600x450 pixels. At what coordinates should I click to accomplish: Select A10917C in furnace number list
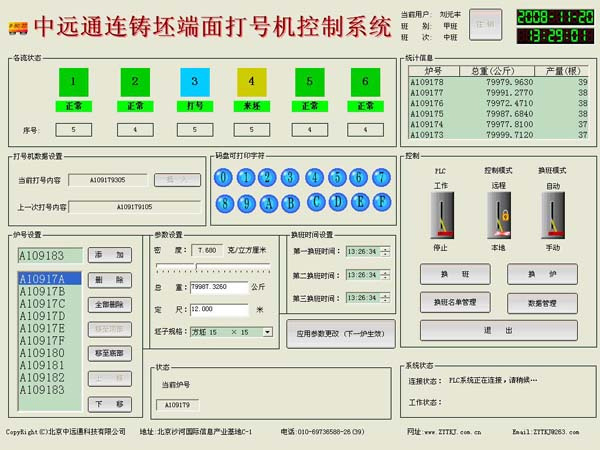click(43, 304)
